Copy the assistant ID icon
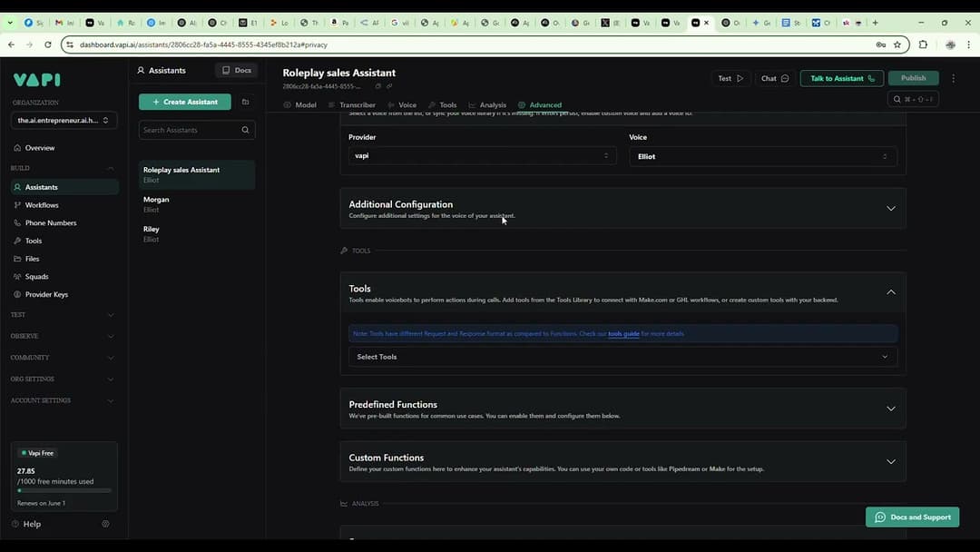 (377, 86)
